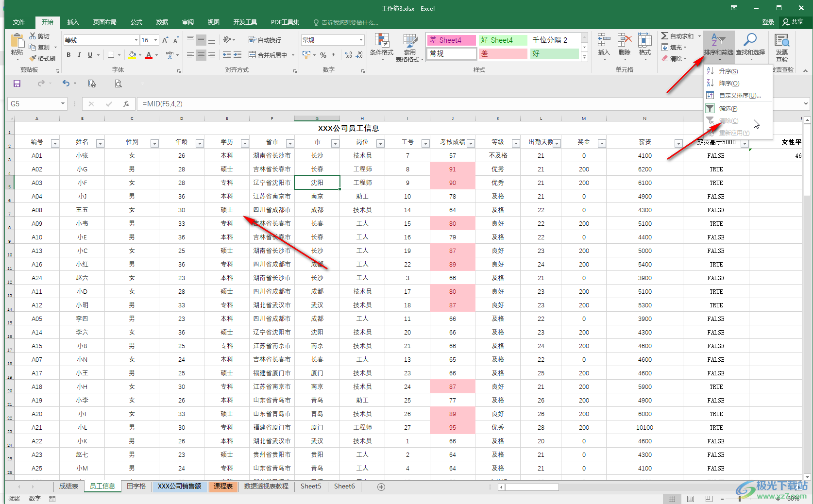The width and height of the screenshot is (813, 504).
Task: Apply the 差 cell style
Action: 502,54
